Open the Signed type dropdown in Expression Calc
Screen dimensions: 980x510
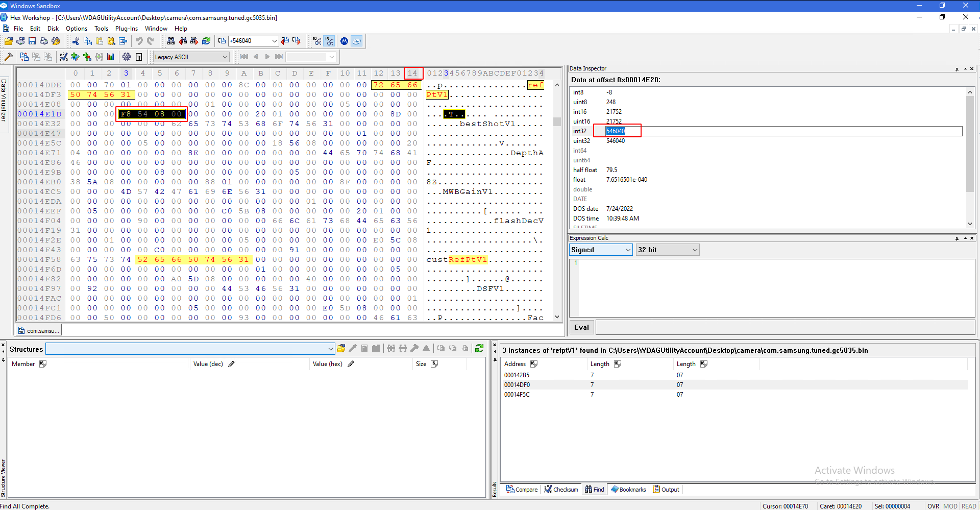pos(628,250)
